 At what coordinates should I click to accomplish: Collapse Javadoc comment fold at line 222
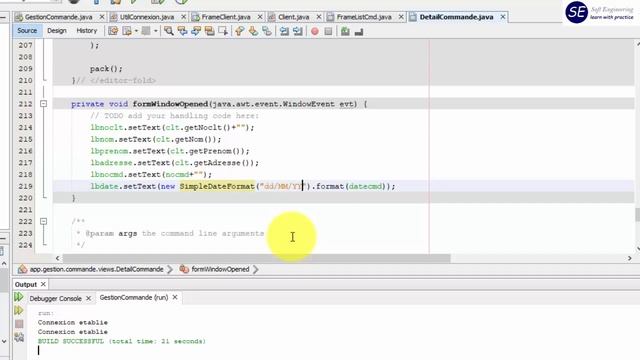coord(43,222)
